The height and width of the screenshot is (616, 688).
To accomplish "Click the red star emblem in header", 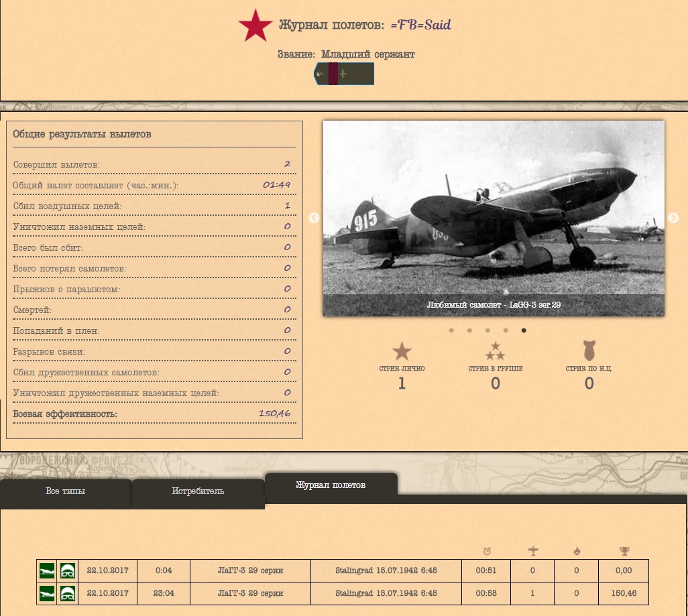I will (255, 25).
